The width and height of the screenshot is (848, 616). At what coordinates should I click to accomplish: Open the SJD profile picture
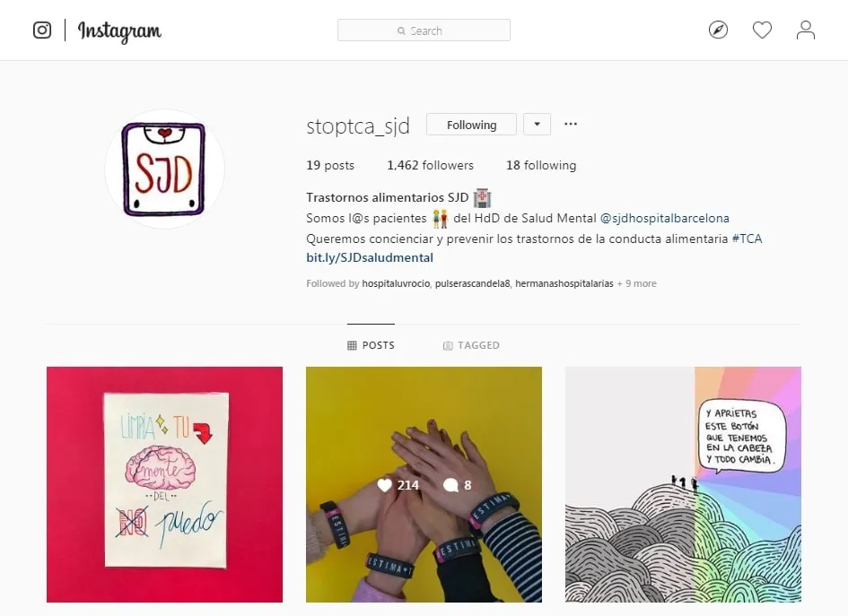point(164,169)
